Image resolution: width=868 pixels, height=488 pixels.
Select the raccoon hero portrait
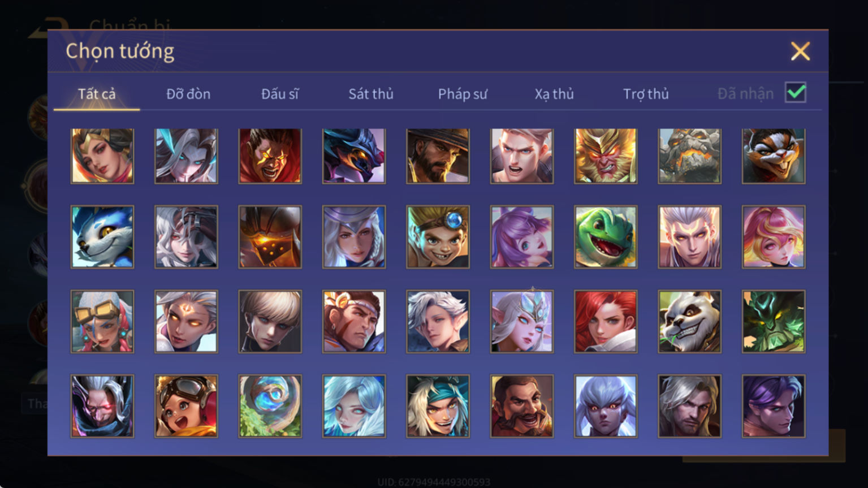[773, 156]
